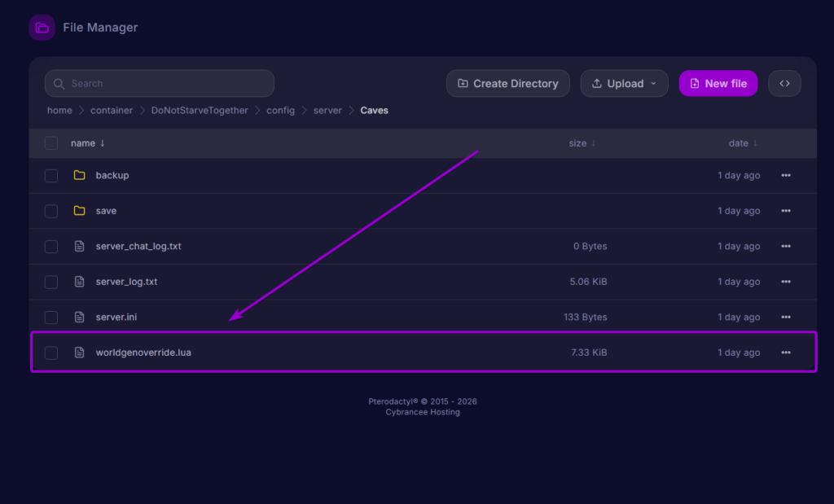Sort by name using the arrow
834x504 pixels.
[102, 143]
